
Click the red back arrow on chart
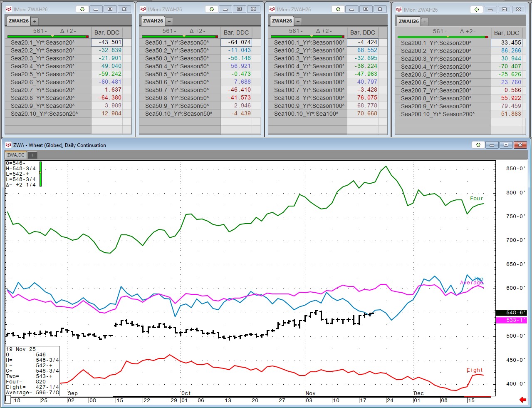[522, 400]
